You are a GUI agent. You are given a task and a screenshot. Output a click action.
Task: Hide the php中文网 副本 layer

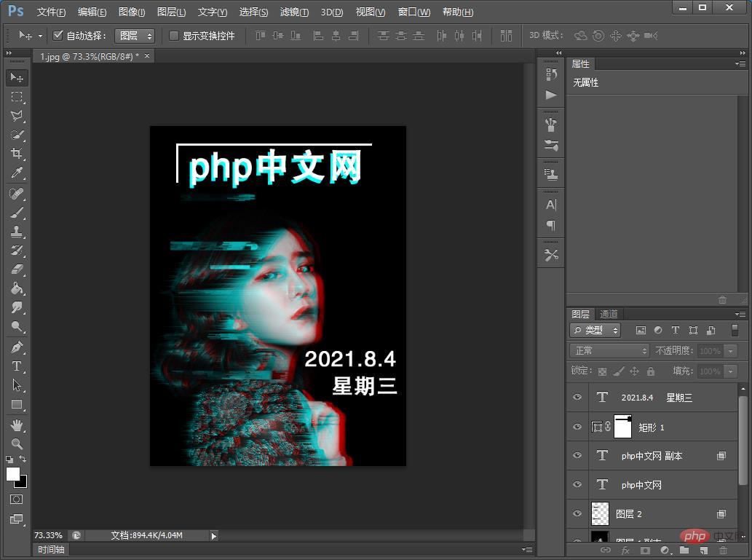point(577,455)
